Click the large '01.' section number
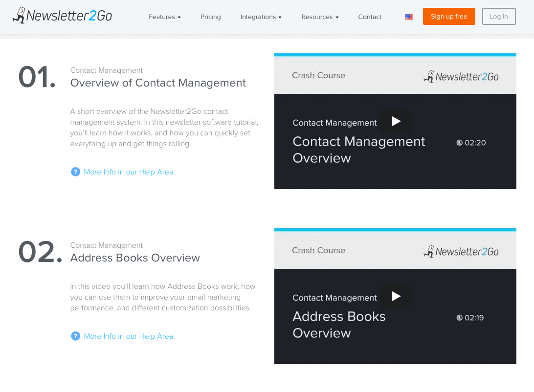This screenshot has width=534, height=392. pos(37,77)
